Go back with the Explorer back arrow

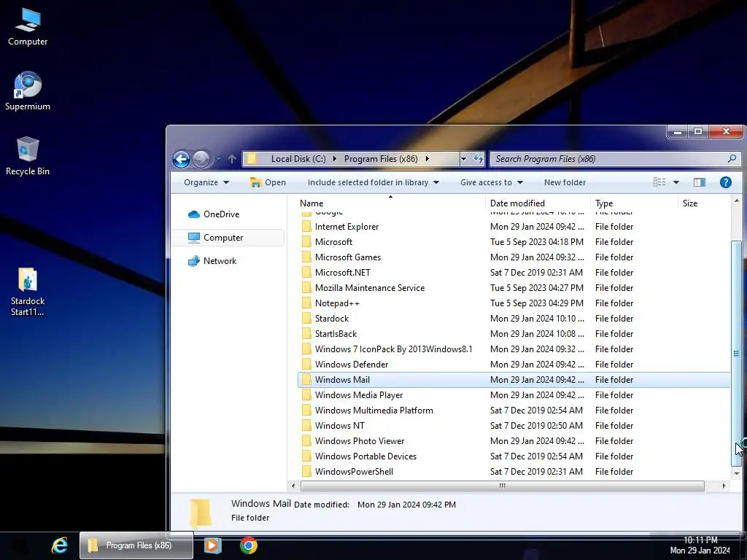(181, 159)
